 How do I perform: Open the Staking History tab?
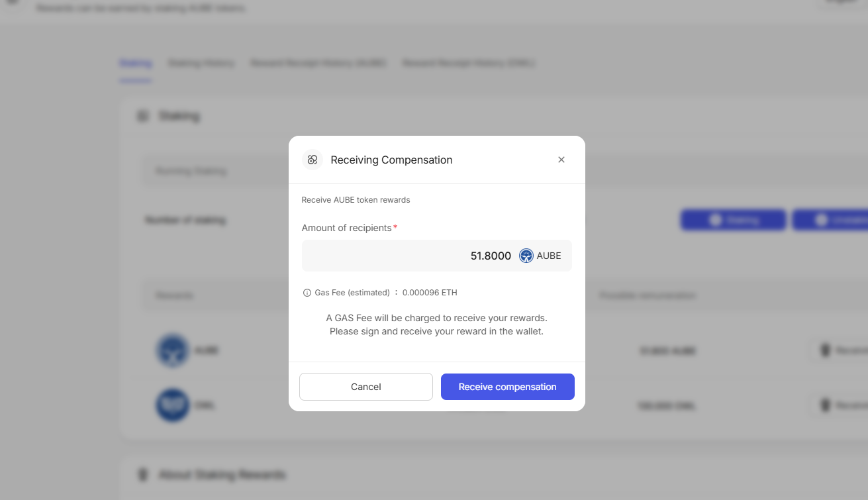[x=201, y=64]
